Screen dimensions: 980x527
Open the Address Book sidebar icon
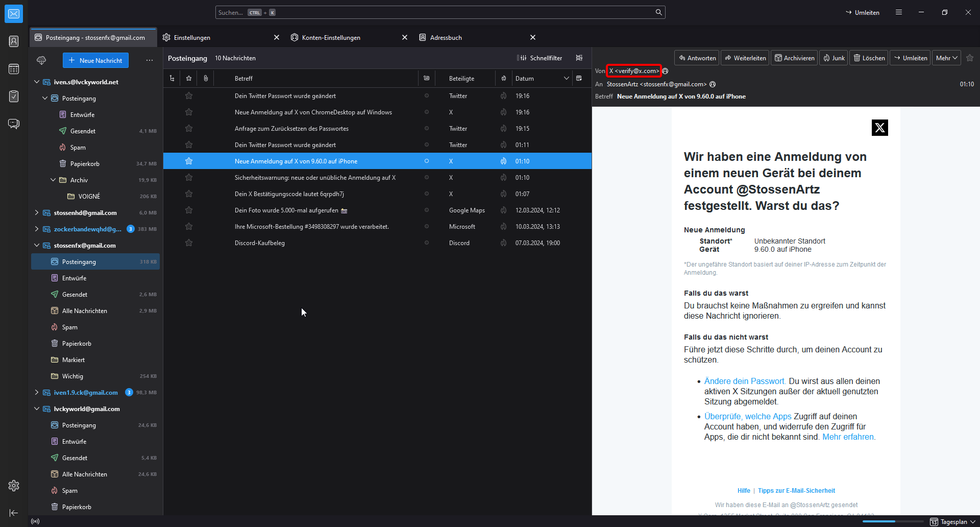pyautogui.click(x=14, y=41)
